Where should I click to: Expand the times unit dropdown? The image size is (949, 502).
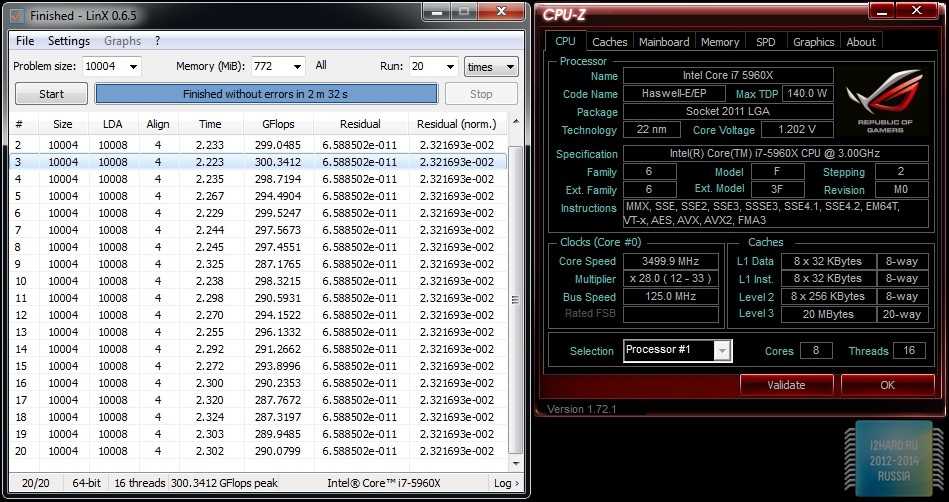pyautogui.click(x=511, y=67)
